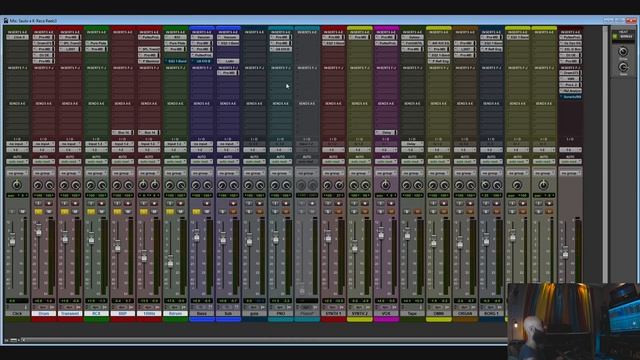Click the SYNTH 1 track left pan knob

[327, 185]
